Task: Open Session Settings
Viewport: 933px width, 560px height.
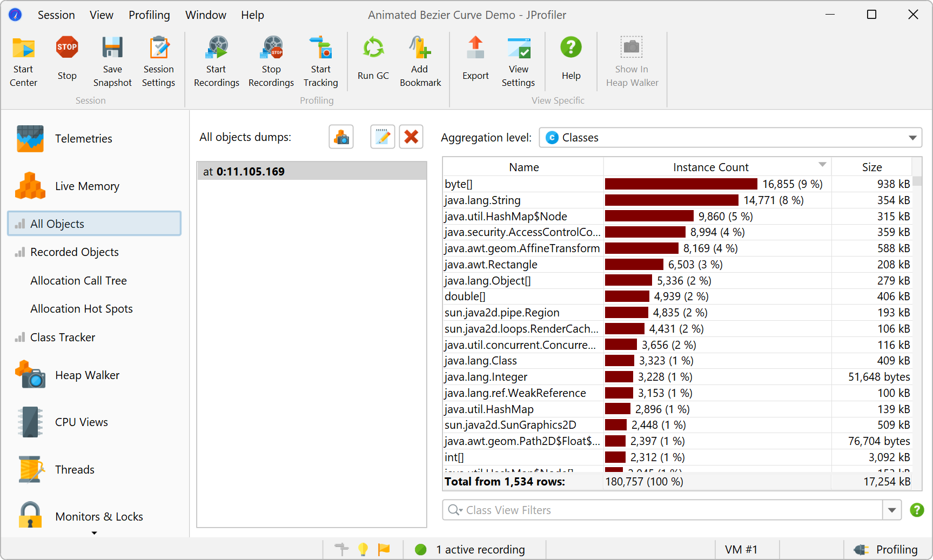Action: click(x=158, y=61)
